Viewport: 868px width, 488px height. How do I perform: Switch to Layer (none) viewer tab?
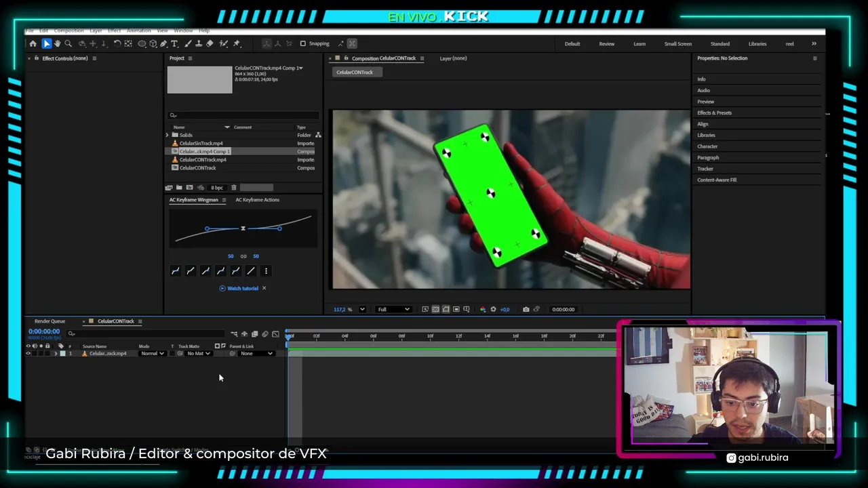(x=453, y=58)
